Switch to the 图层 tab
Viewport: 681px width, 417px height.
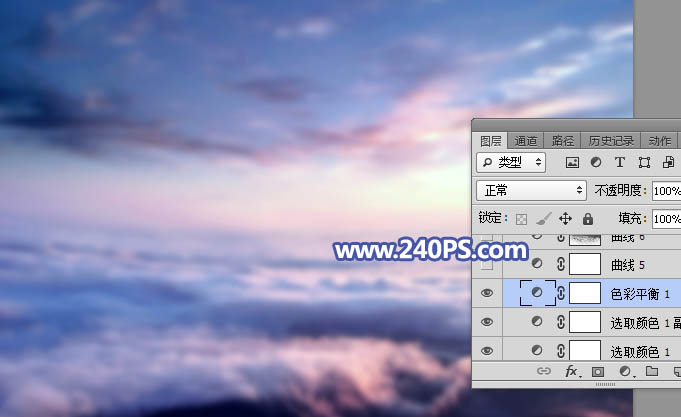click(x=490, y=141)
